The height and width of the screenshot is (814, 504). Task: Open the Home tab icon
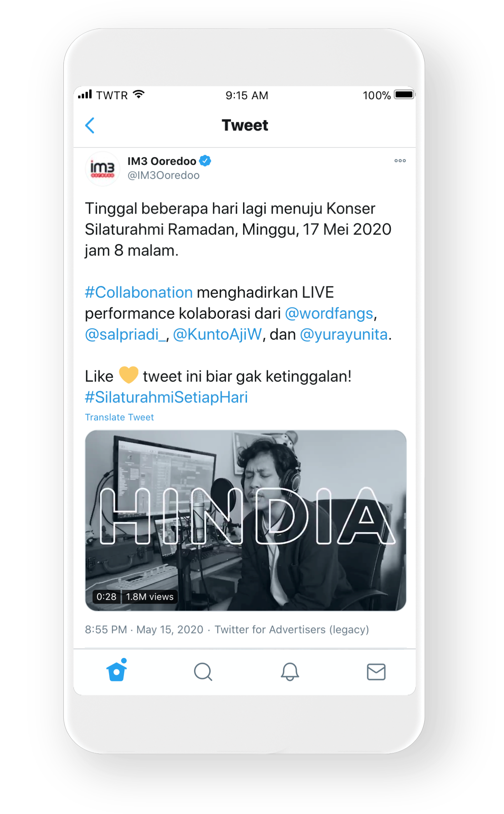point(117,670)
